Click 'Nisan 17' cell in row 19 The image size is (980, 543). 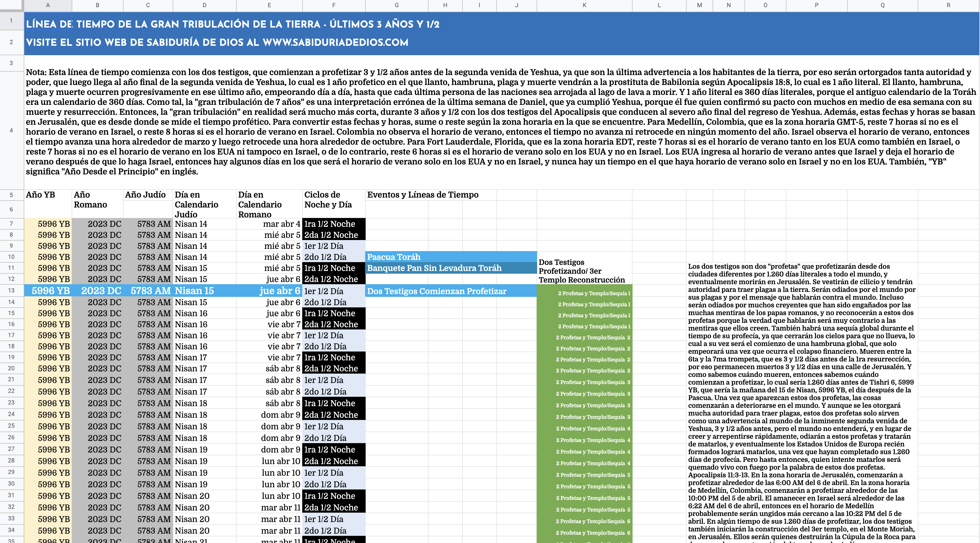[204, 357]
